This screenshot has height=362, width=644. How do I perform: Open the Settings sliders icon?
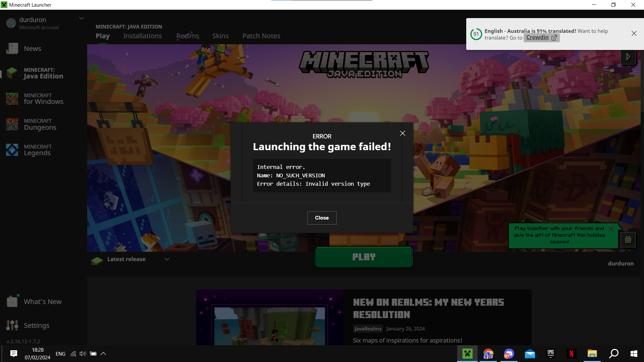pyautogui.click(x=12, y=325)
